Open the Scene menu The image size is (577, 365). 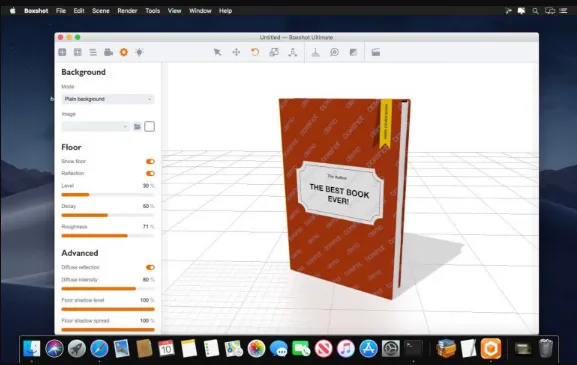point(101,11)
